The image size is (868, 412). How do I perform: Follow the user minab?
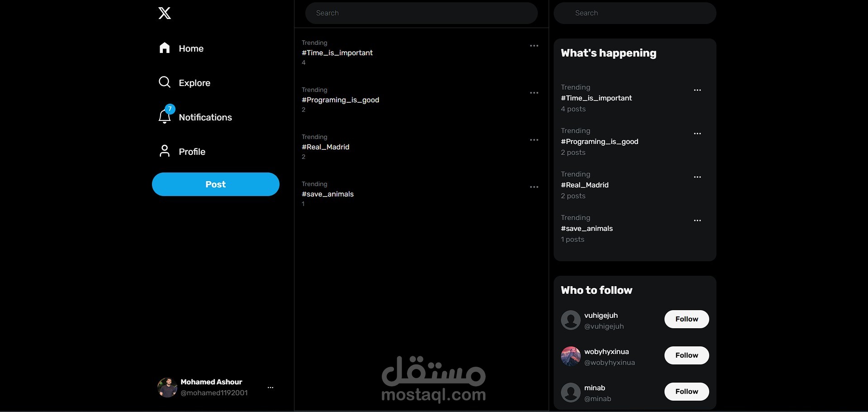(x=687, y=392)
